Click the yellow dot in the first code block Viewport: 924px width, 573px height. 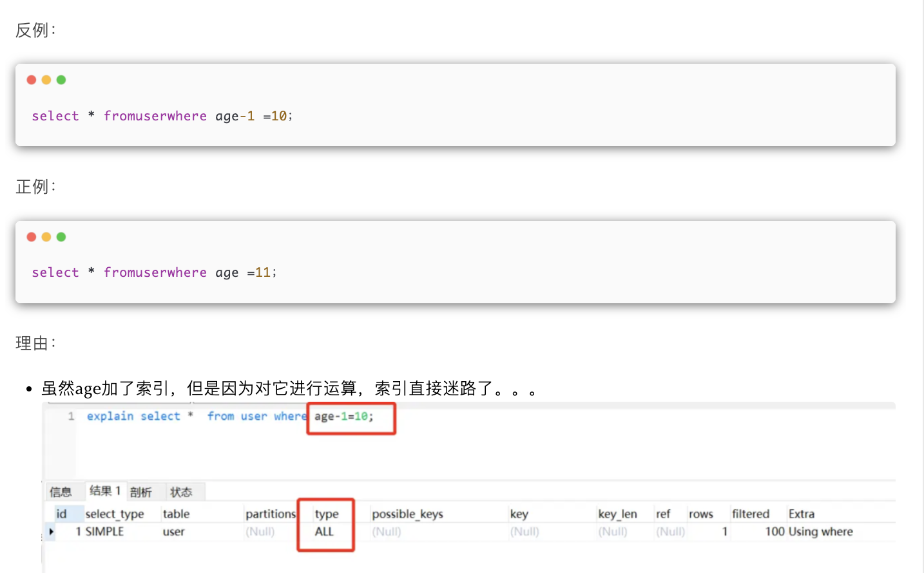coord(46,80)
